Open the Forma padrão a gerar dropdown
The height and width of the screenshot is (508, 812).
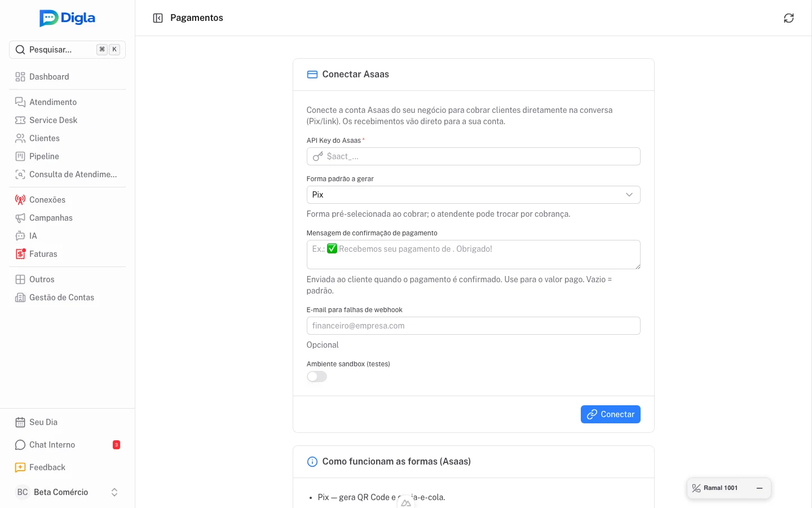pyautogui.click(x=473, y=195)
